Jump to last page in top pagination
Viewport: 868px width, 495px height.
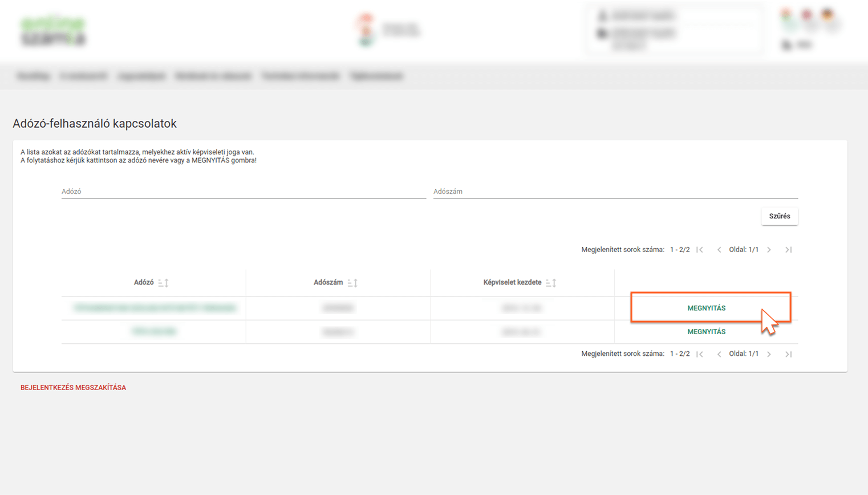788,250
